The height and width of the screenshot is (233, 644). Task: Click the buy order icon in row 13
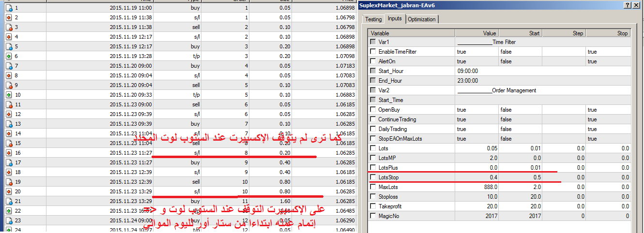(x=9, y=124)
